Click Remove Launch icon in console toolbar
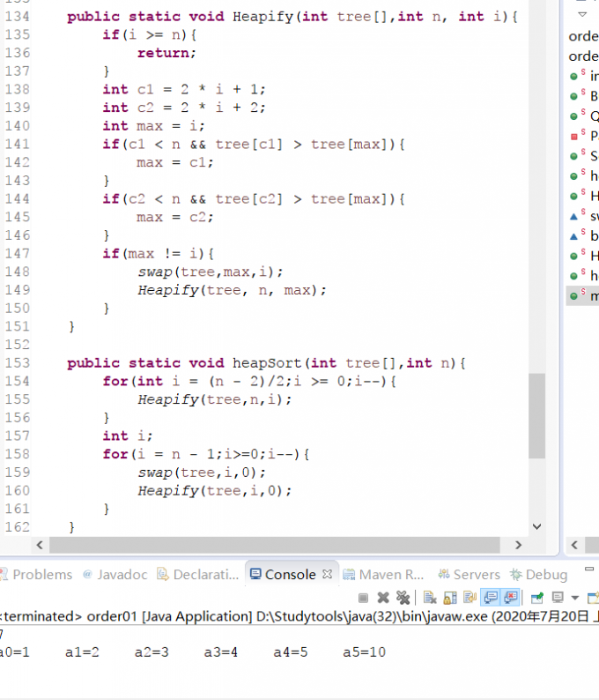 383,598
